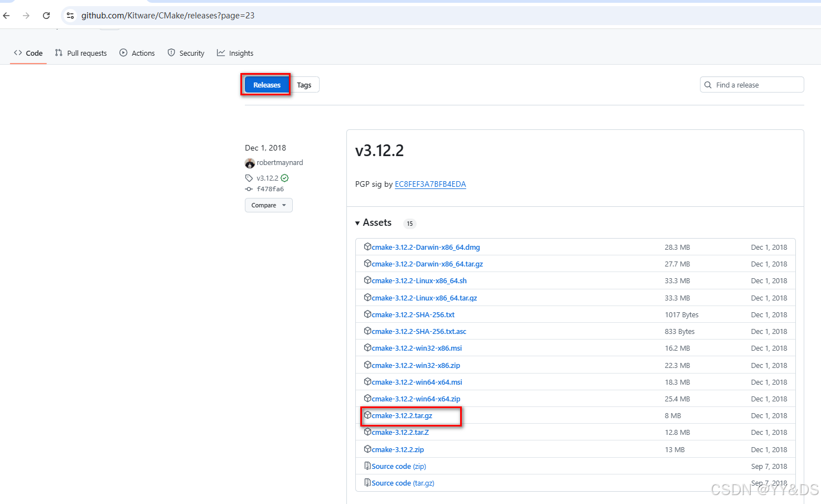Open commit f478fa6
This screenshot has height=504, width=821.
271,189
